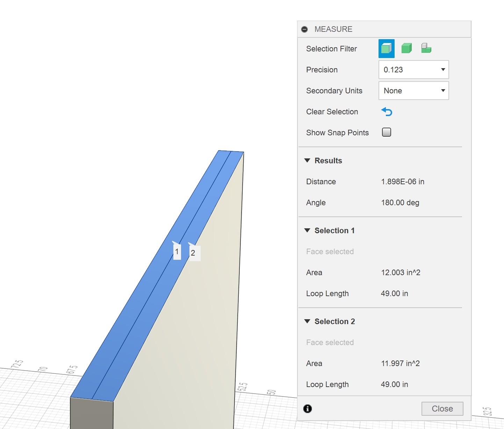This screenshot has width=504, height=429.
Task: Collapse the Selection 1 section
Action: coord(307,231)
